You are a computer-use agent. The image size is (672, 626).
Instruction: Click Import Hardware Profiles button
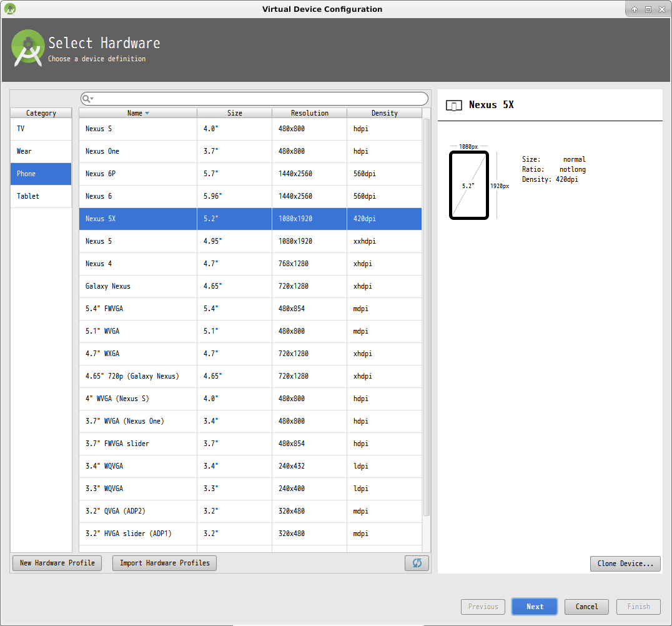164,563
